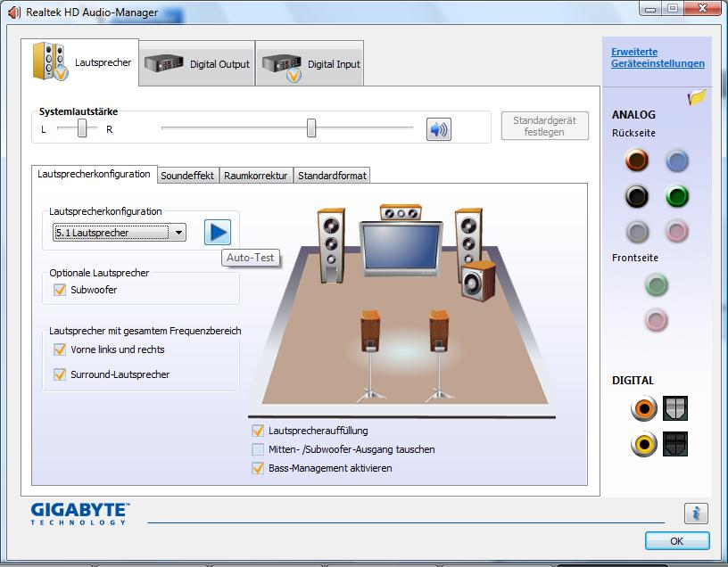Click the lower optical digital connector icon
This screenshot has height=567, width=728.
pos(675,444)
